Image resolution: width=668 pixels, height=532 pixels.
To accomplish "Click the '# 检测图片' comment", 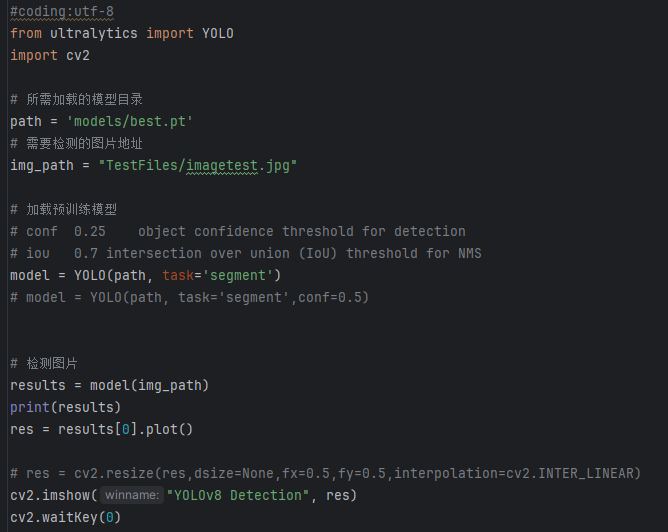I will (43, 363).
